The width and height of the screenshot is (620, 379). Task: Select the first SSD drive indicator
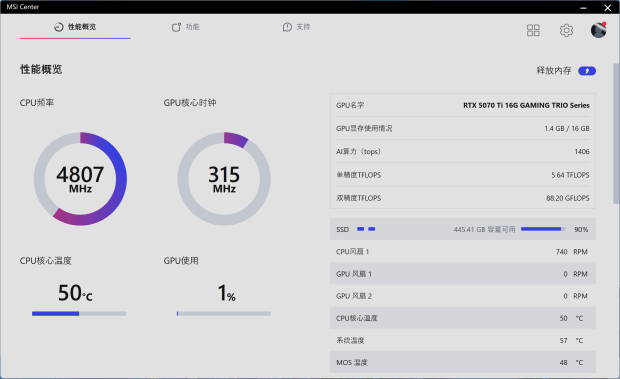pyautogui.click(x=360, y=229)
